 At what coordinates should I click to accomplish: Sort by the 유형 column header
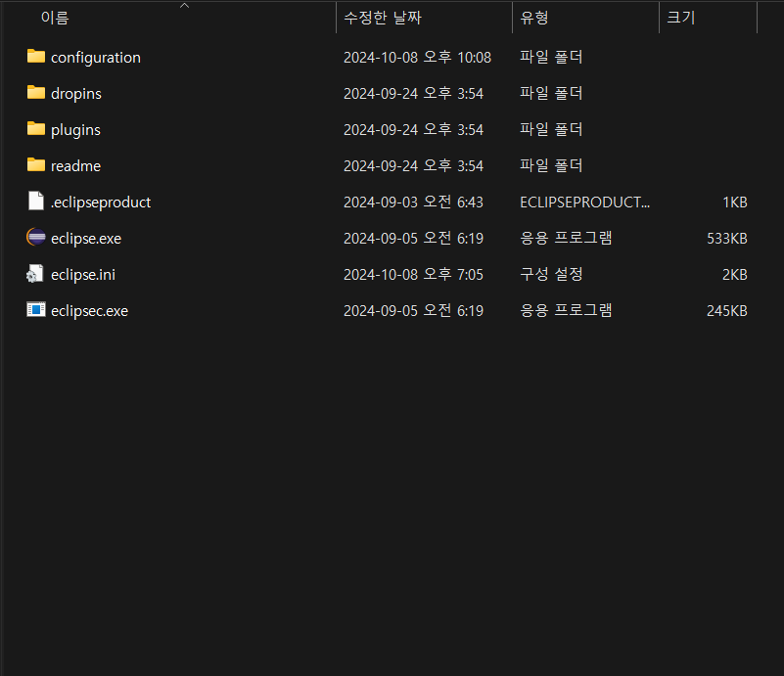(534, 18)
